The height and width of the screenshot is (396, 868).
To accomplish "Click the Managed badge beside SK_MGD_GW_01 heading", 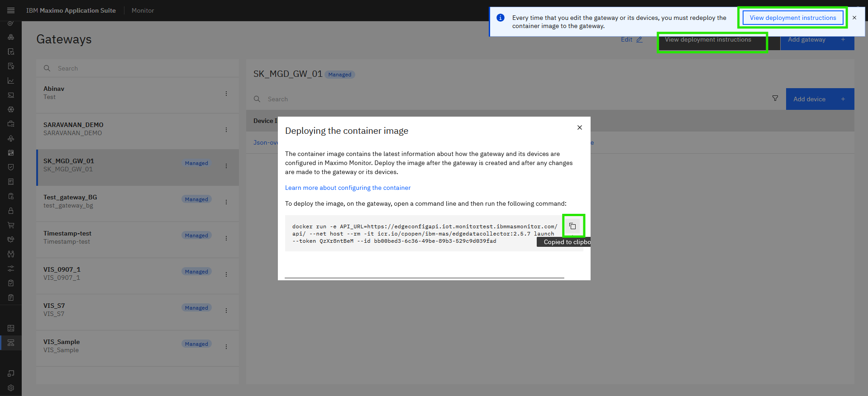I will [x=340, y=75].
